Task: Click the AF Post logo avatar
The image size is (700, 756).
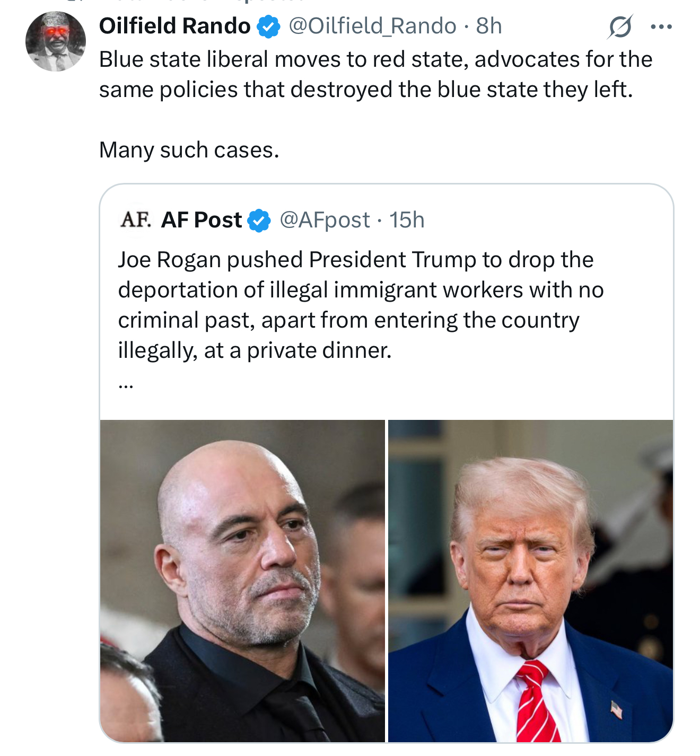Action: (x=135, y=219)
